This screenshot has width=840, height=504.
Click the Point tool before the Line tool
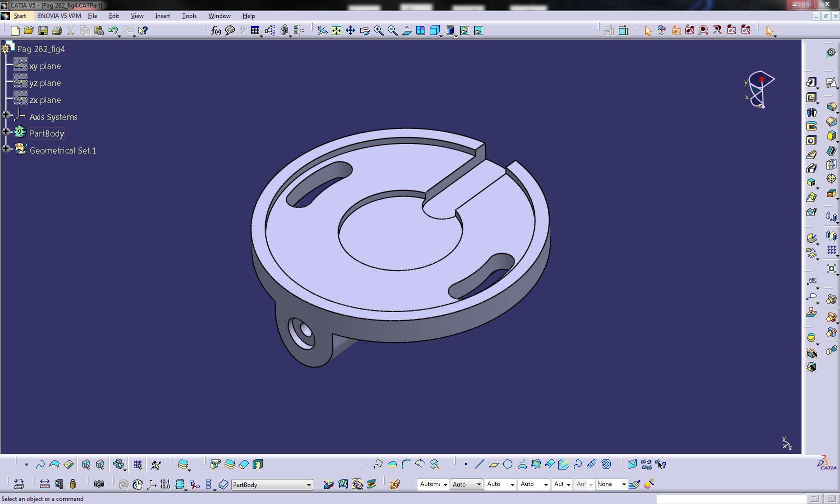(x=466, y=464)
